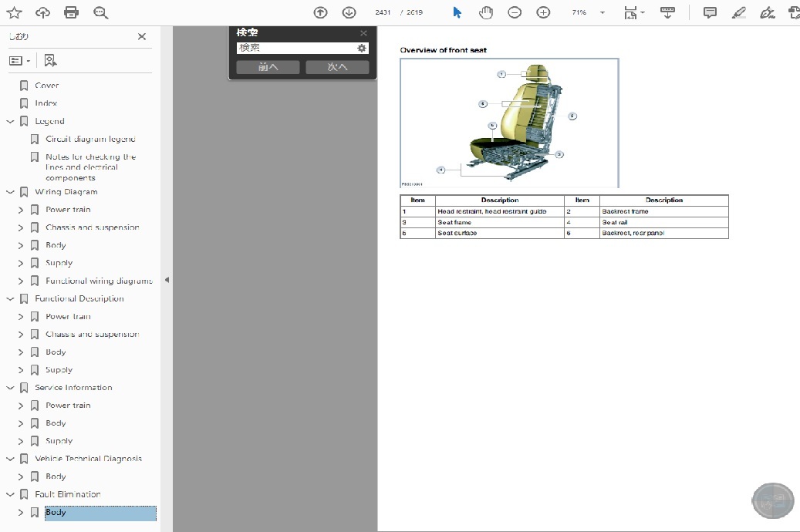Click the Head restraint description cell
The height and width of the screenshot is (532, 800).
click(x=499, y=211)
